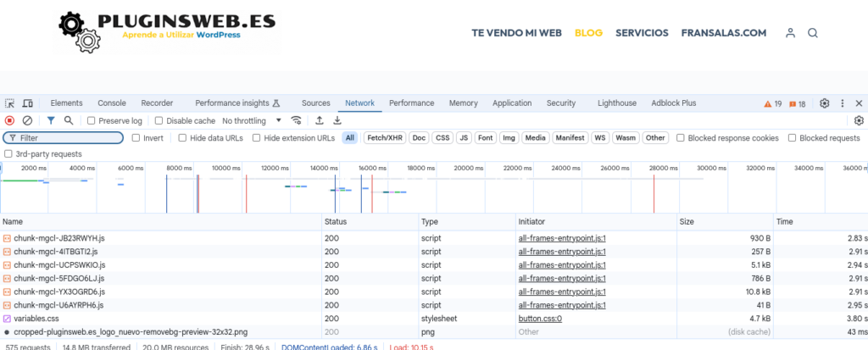Open the Memory tab
Image resolution: width=868 pixels, height=350 pixels.
pyautogui.click(x=464, y=103)
